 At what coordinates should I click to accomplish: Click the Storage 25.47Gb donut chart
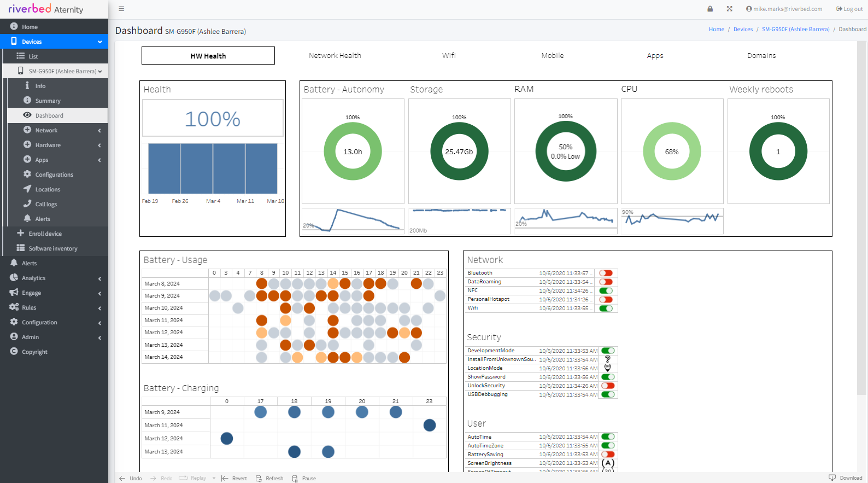[x=459, y=152]
